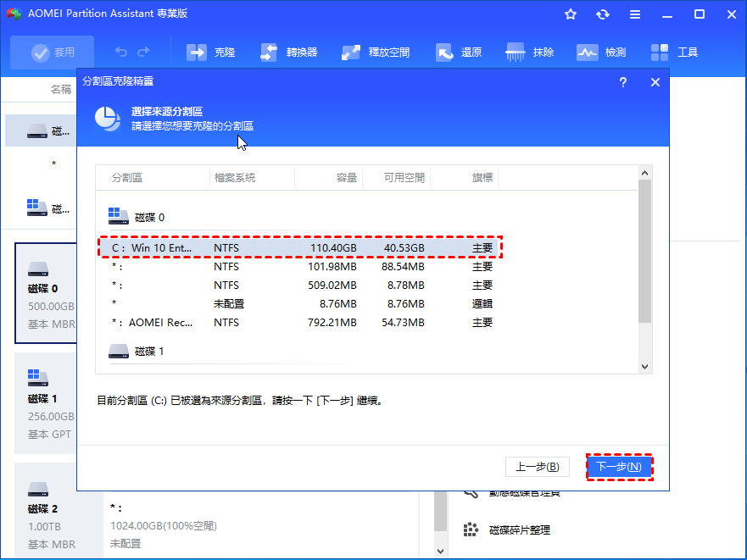The image size is (747, 560).
Task: Click the partition list scroll down arrow
Action: [645, 366]
